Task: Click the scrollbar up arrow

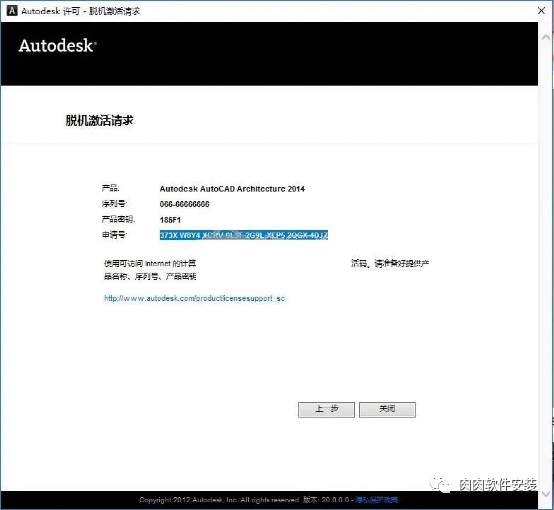Action: [546, 37]
